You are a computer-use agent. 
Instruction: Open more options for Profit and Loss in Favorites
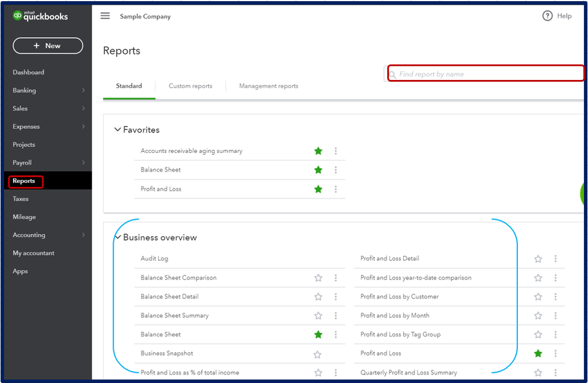click(x=335, y=189)
